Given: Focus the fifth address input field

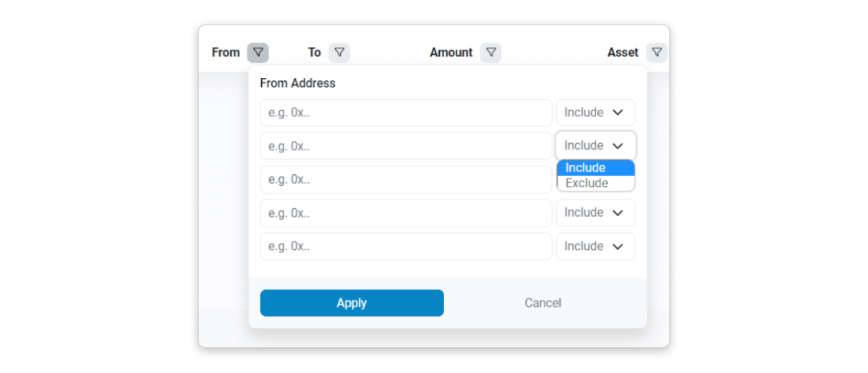Looking at the screenshot, I should pyautogui.click(x=406, y=246).
